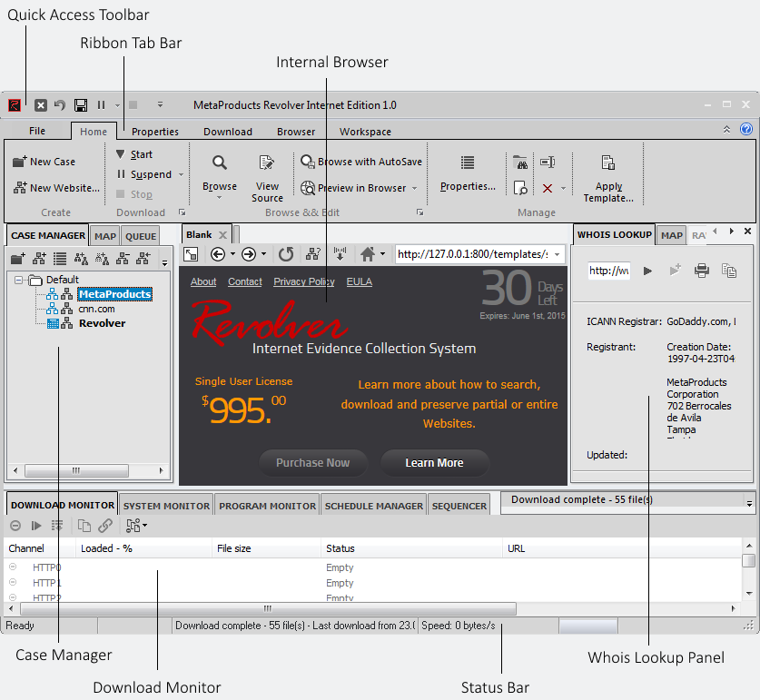Switch to the Download ribbon tab
Screen dimensions: 760x700
(227, 132)
